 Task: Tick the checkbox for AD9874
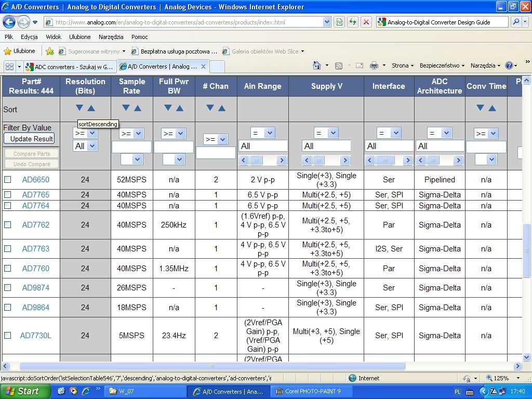pos(7,288)
